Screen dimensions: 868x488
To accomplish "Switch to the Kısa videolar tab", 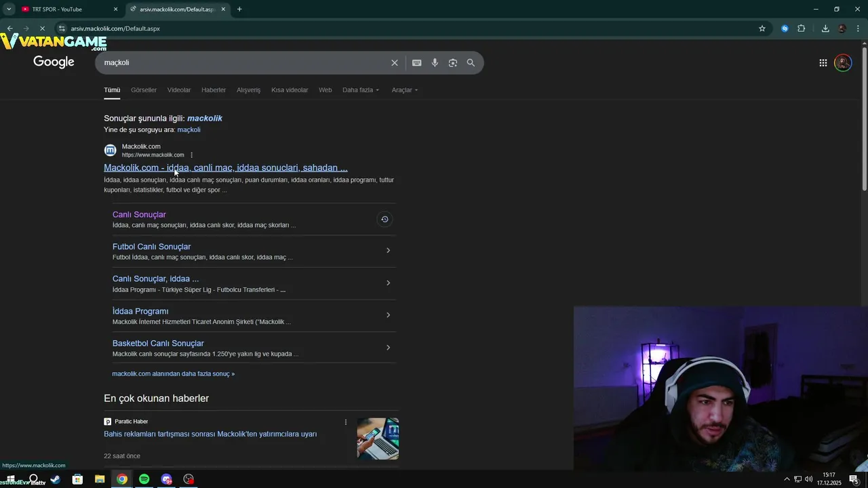I will point(290,90).
